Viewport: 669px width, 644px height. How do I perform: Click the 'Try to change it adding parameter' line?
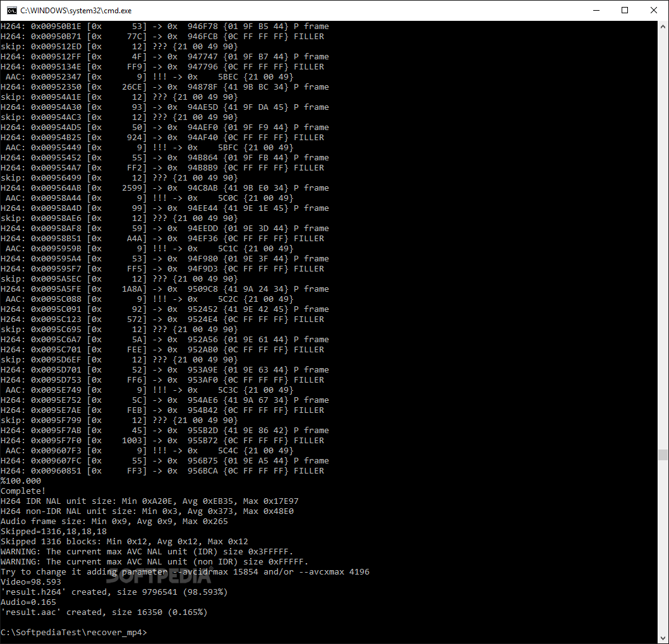coord(185,572)
